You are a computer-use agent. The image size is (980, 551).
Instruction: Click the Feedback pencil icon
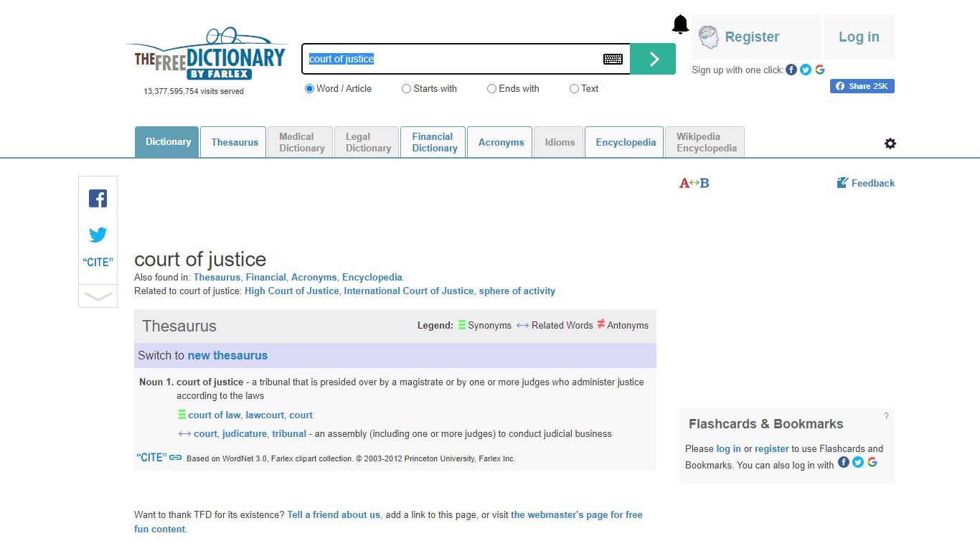click(842, 183)
